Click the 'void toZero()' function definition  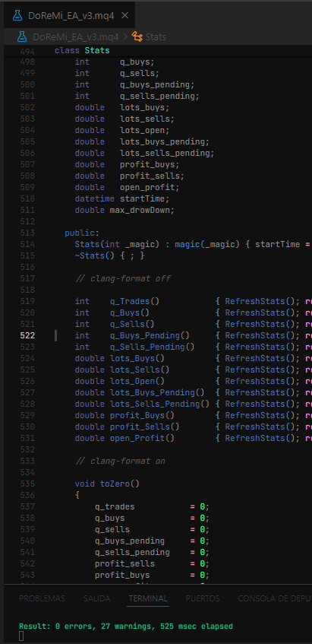click(x=107, y=484)
